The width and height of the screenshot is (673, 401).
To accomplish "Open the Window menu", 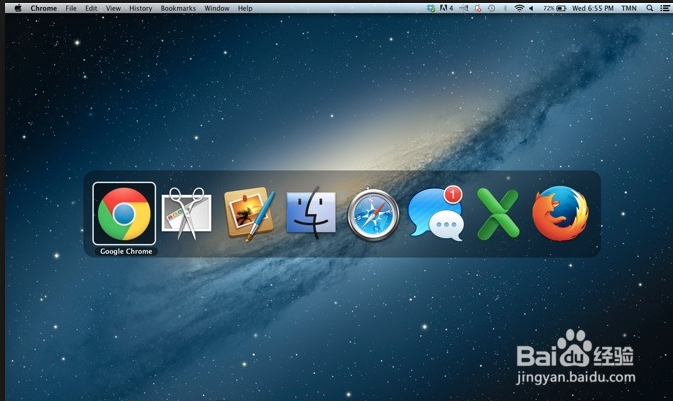I will pos(217,8).
